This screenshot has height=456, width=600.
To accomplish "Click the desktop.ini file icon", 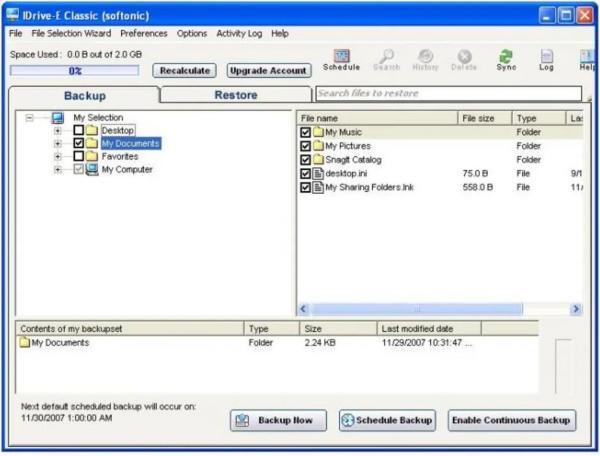I will [318, 174].
